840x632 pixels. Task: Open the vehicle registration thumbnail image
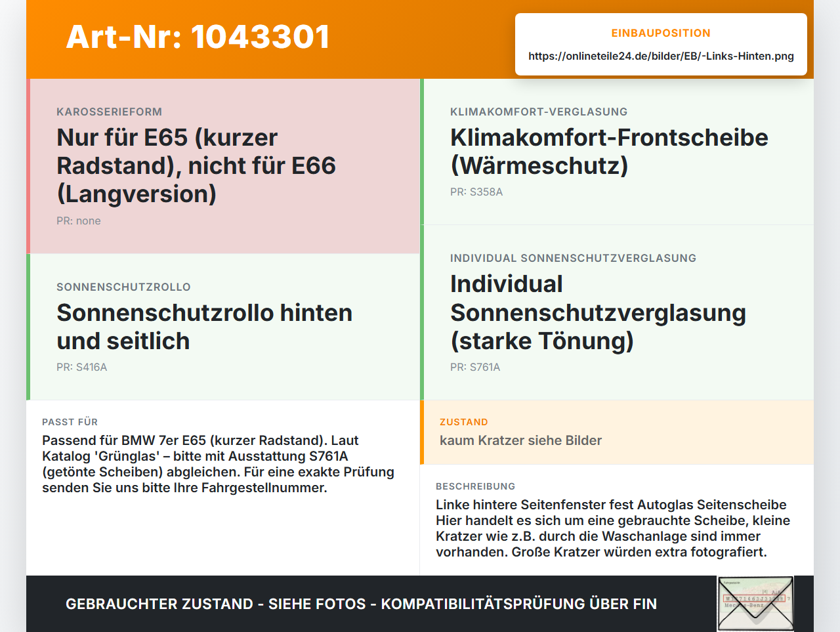pos(755,604)
